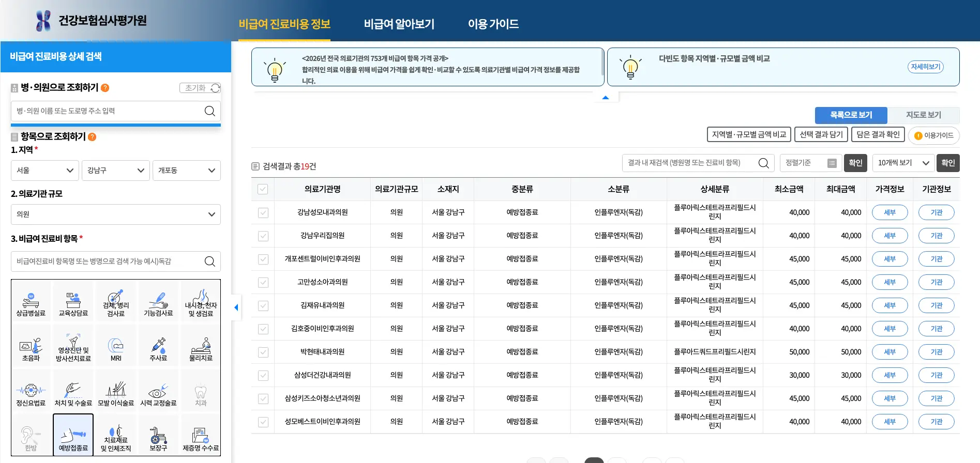Collapse the left search panel arrow
This screenshot has width=980, height=463.
(x=236, y=307)
